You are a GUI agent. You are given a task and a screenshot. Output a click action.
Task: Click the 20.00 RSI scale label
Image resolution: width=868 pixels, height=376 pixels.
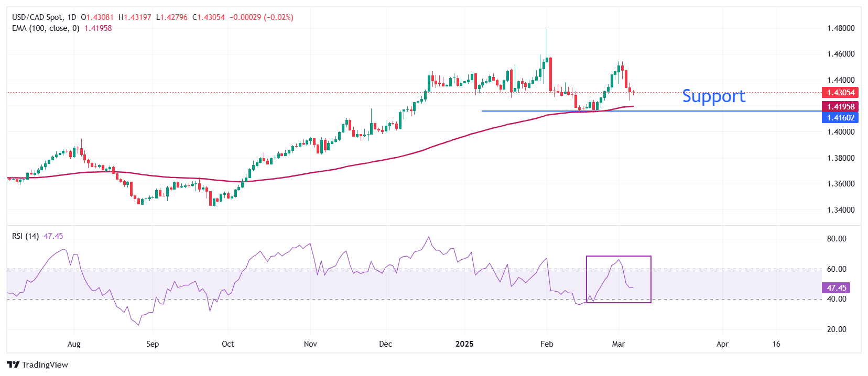pyautogui.click(x=837, y=329)
